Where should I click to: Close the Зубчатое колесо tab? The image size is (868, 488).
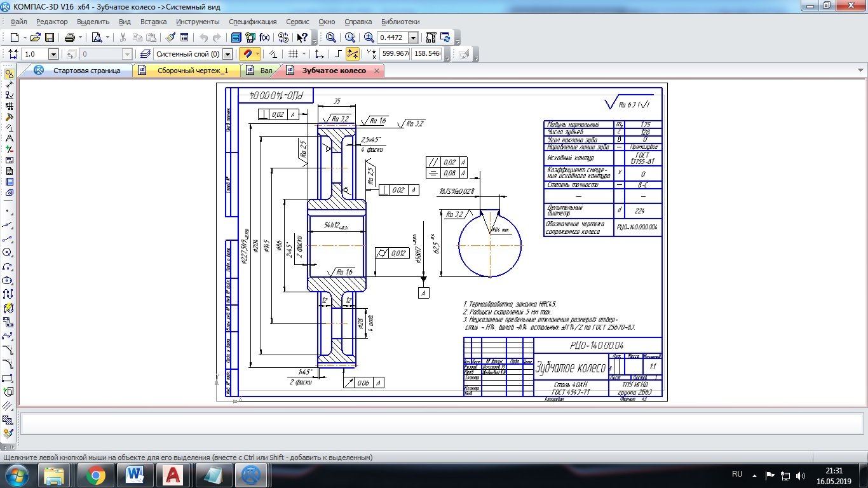(377, 71)
